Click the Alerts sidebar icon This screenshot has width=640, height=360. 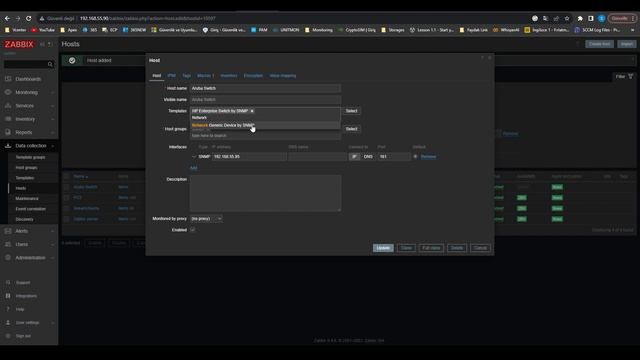tap(8, 231)
